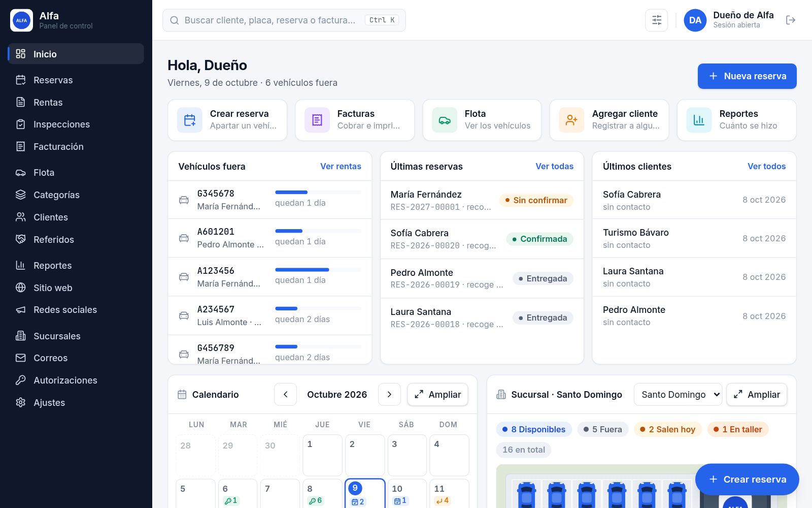Open the Flota quick action card
The height and width of the screenshot is (508, 812).
tap(482, 120)
